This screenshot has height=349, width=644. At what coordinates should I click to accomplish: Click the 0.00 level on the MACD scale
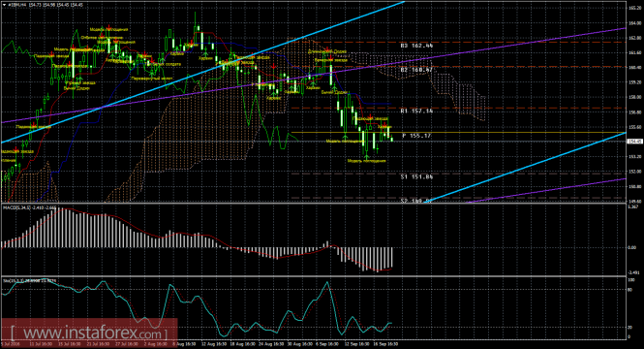click(x=632, y=247)
